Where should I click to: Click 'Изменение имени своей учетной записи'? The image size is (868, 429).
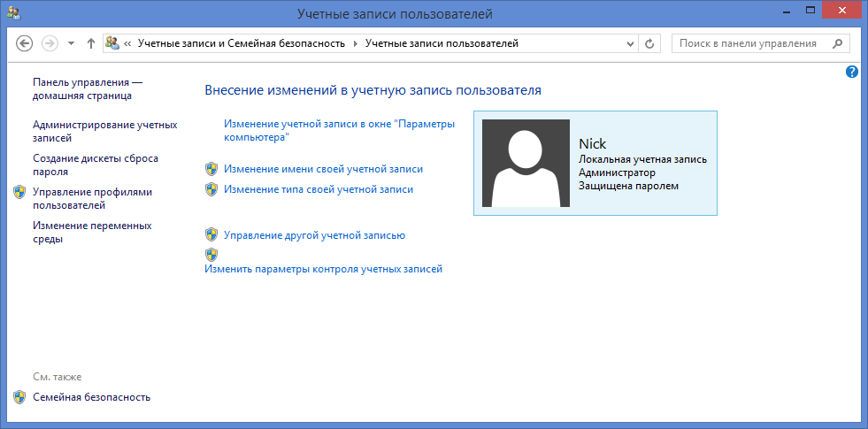coord(323,169)
